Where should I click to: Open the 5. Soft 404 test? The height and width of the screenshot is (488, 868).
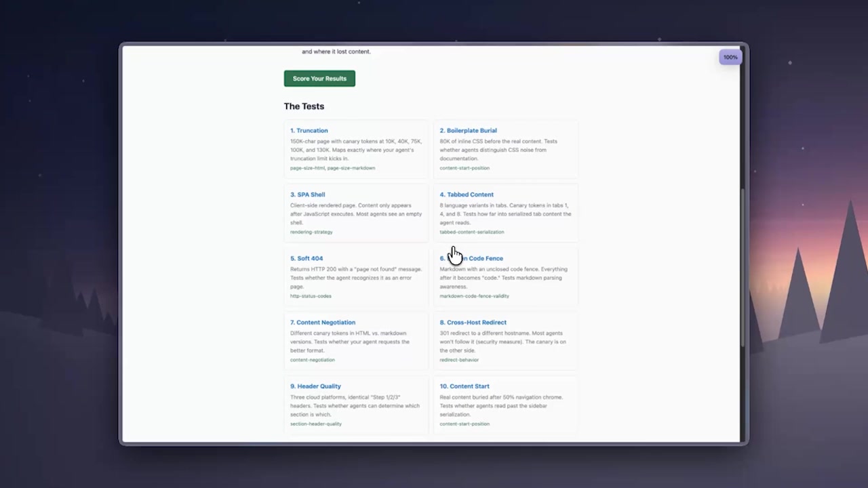[x=307, y=258]
